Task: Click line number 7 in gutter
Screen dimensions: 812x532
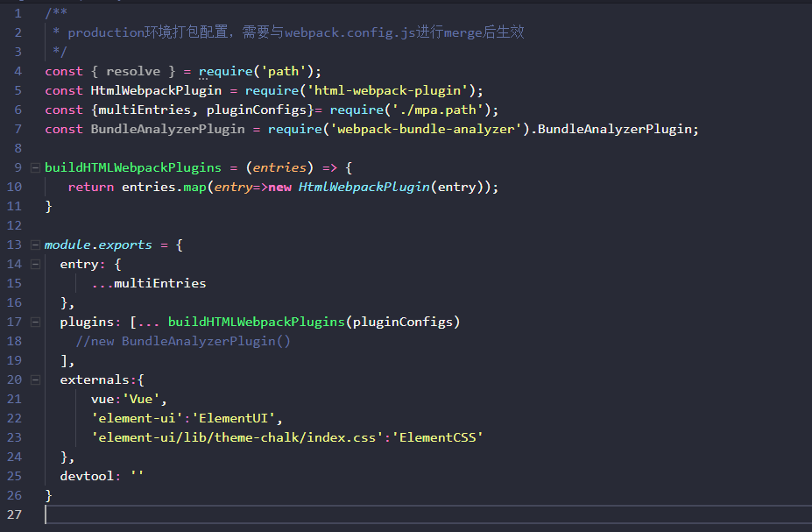Action: pyautogui.click(x=18, y=129)
